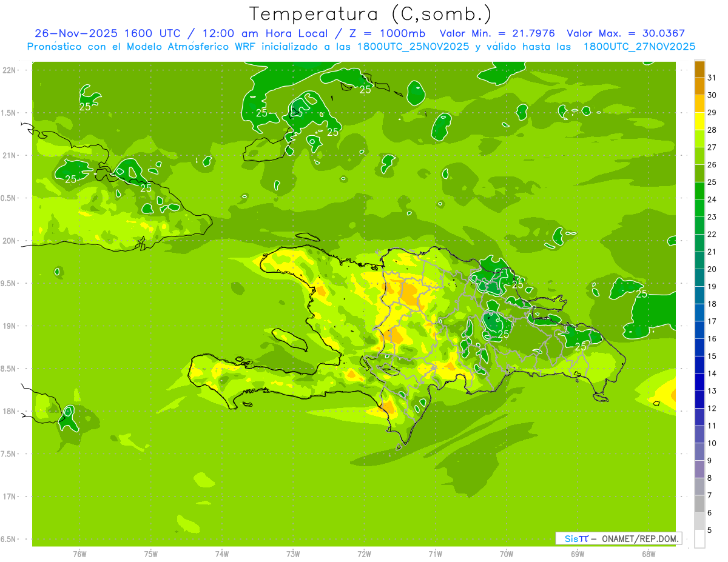Select the dark orange swatch above 31
The width and height of the screenshot is (728, 562).
point(699,69)
